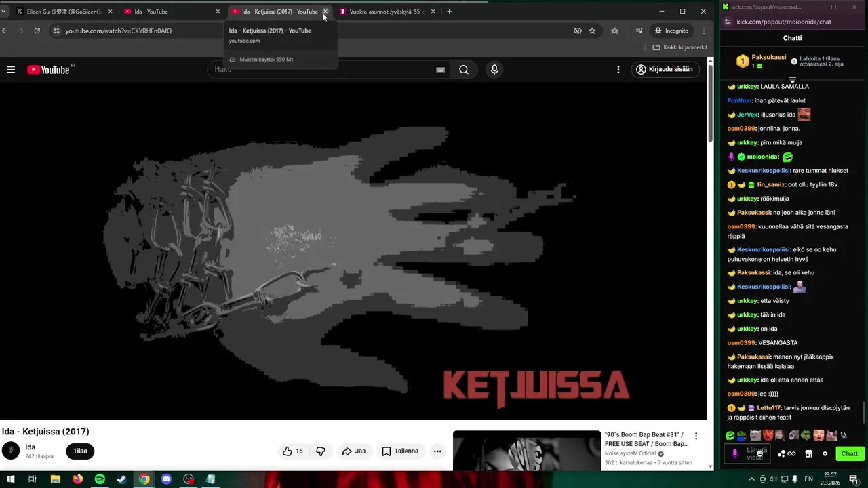The width and height of the screenshot is (868, 488).
Task: Go back in browser history
Action: coord(5,30)
